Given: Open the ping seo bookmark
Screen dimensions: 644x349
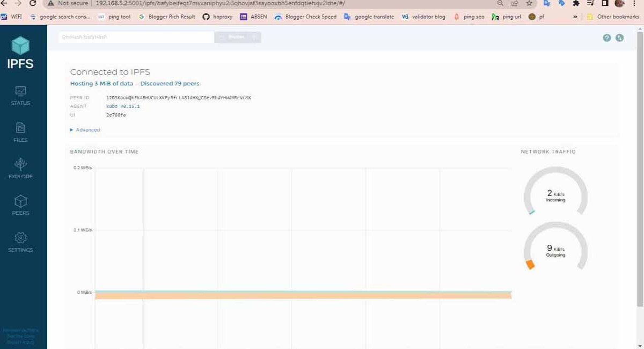Looking at the screenshot, I should pos(469,17).
